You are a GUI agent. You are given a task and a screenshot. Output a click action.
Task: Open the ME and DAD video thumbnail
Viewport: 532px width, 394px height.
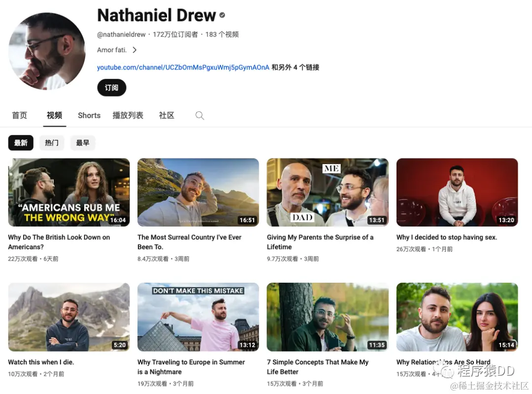[x=328, y=193]
